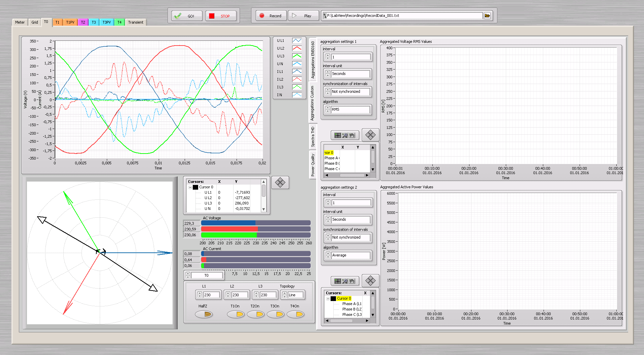Toggle the T3On switch
The height and width of the screenshot is (355, 644).
click(275, 314)
